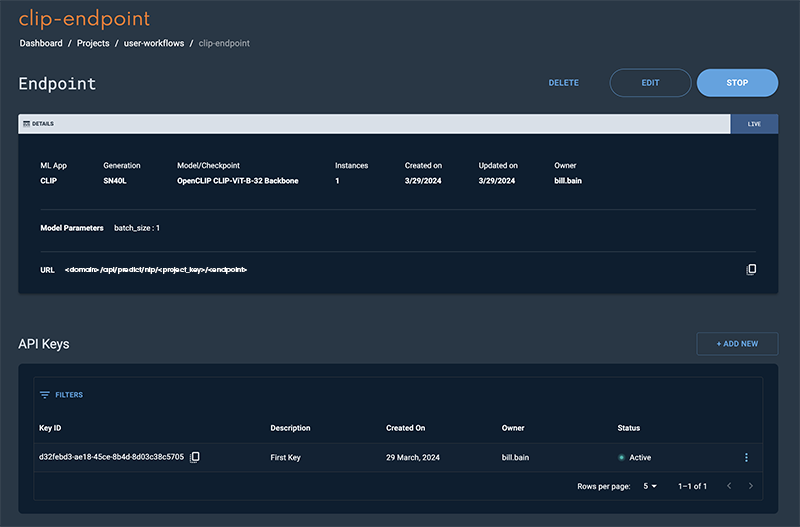Go to Projects in the breadcrumb
Image resolution: width=800 pixels, height=527 pixels.
93,44
